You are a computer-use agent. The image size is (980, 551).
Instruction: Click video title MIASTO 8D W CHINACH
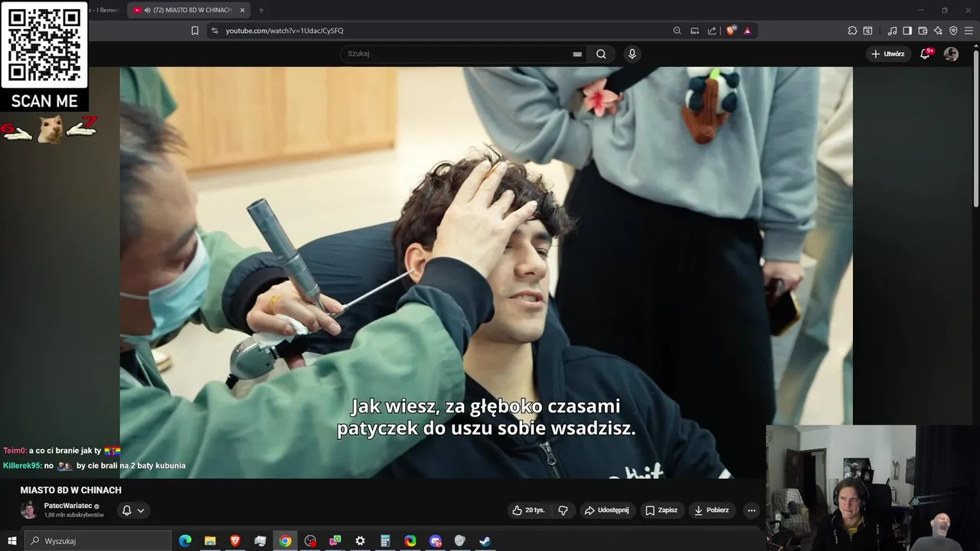tap(70, 490)
